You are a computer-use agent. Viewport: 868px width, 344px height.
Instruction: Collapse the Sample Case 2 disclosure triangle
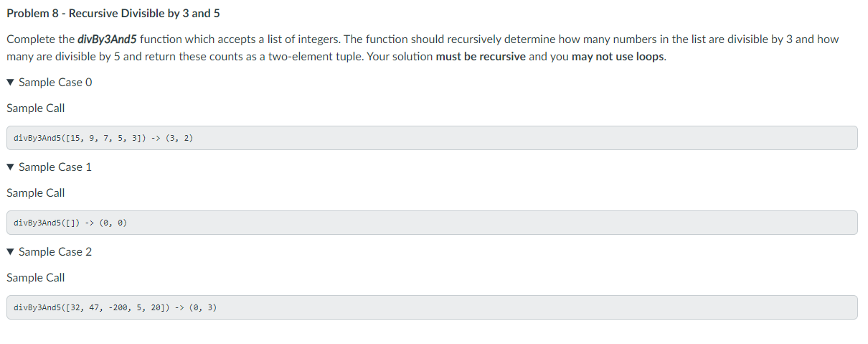click(10, 252)
